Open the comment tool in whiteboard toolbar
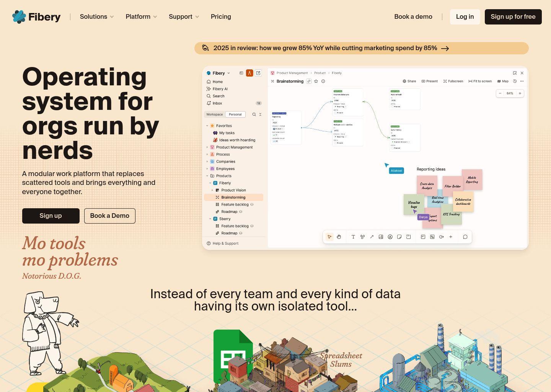This screenshot has width=551, height=392. [x=465, y=237]
